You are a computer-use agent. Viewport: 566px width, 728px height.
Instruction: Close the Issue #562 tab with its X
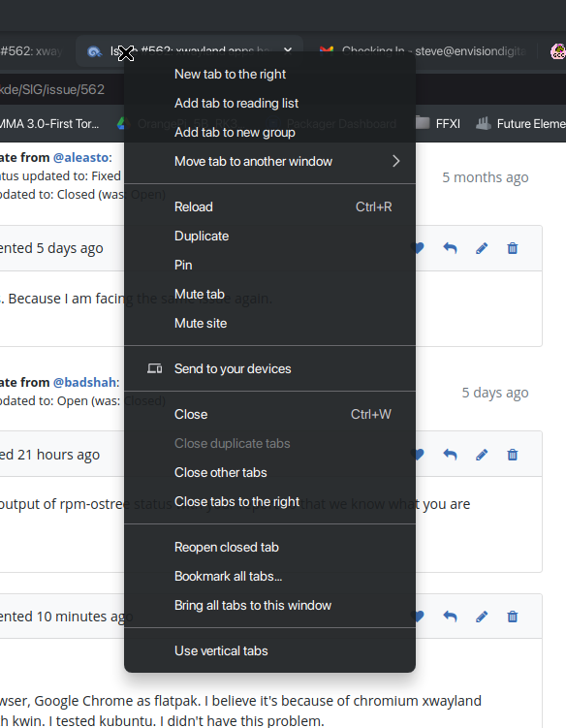[x=288, y=50]
